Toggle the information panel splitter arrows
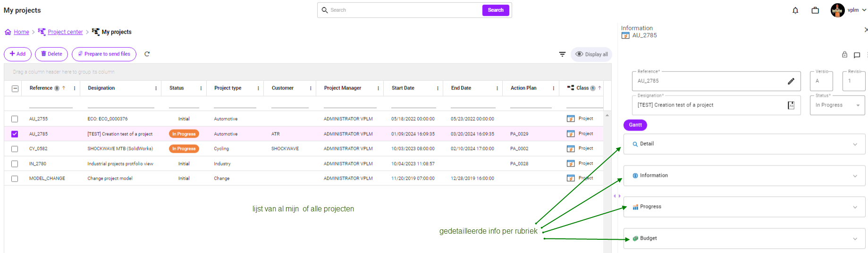868x253 pixels. (617, 196)
